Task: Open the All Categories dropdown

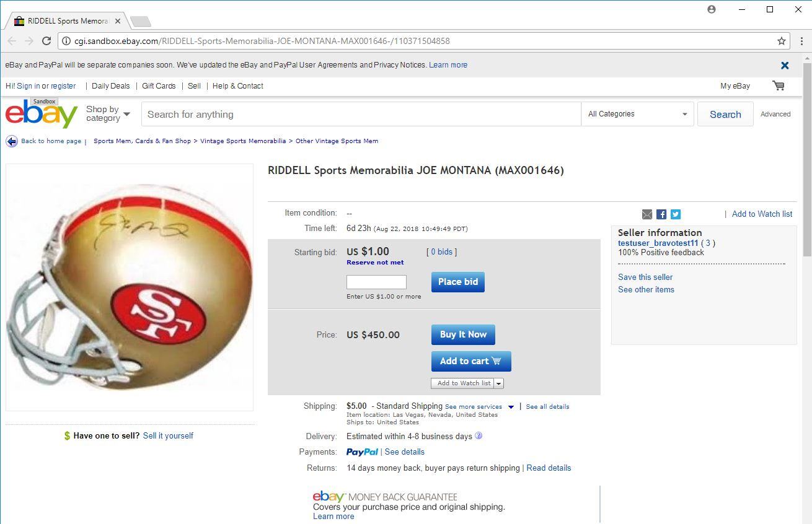Action: tap(637, 114)
